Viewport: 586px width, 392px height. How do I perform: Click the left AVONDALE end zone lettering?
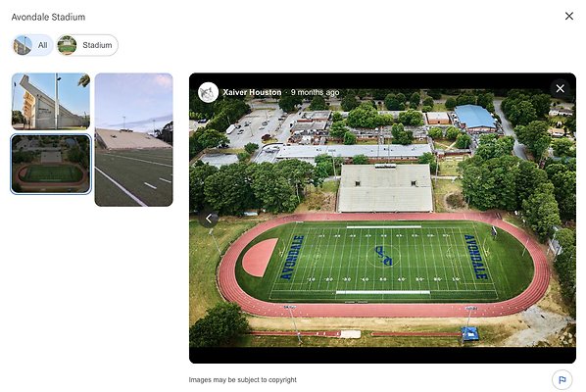click(x=293, y=257)
